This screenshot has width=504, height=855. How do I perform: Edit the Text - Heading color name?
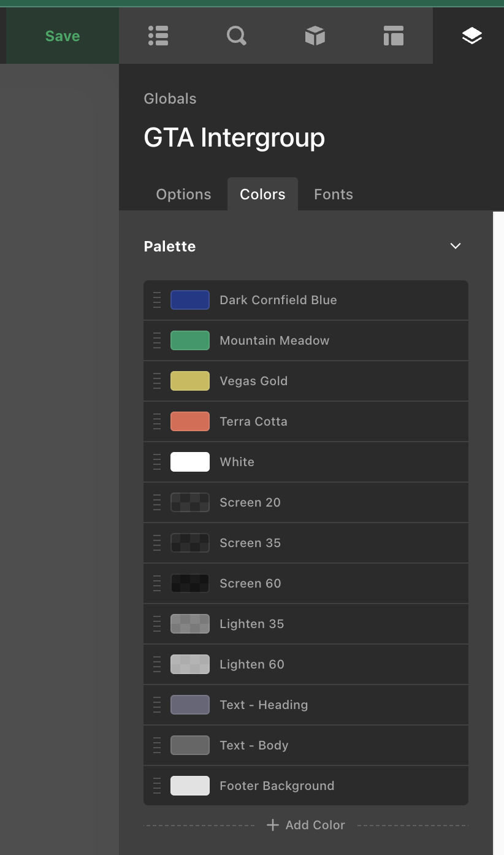click(x=264, y=705)
